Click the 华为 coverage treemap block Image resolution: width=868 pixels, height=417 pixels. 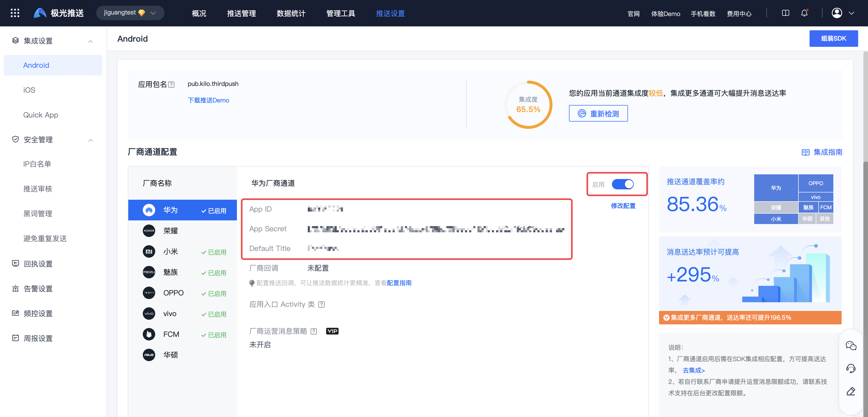[x=776, y=188]
